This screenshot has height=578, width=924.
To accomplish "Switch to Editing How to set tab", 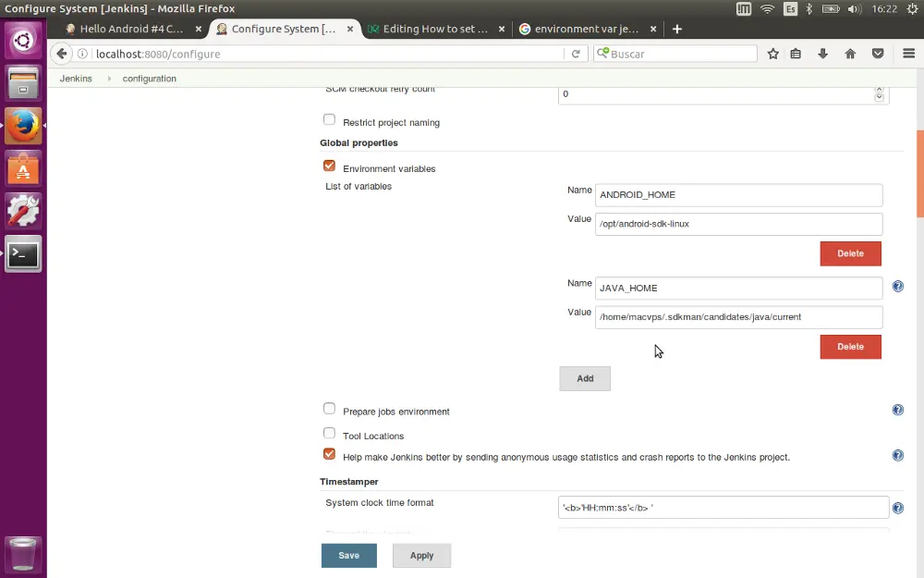I will pos(435,29).
